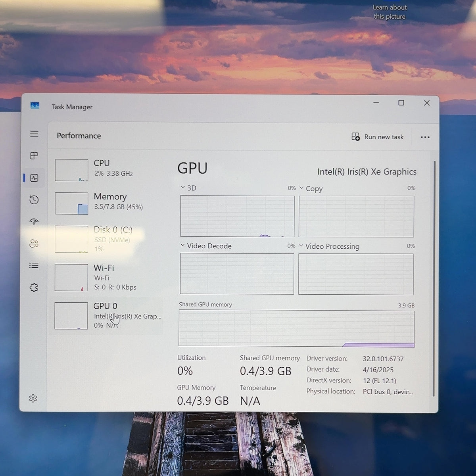Image resolution: width=476 pixels, height=476 pixels.
Task: Click DirectX version value 12 (FL 12.1)
Action: pyautogui.click(x=380, y=381)
